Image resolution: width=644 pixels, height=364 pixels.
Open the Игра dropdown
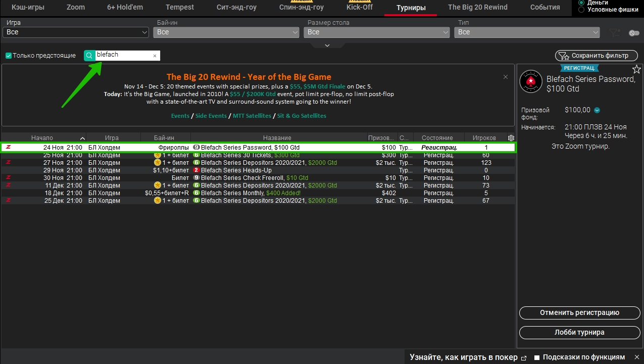click(x=75, y=32)
